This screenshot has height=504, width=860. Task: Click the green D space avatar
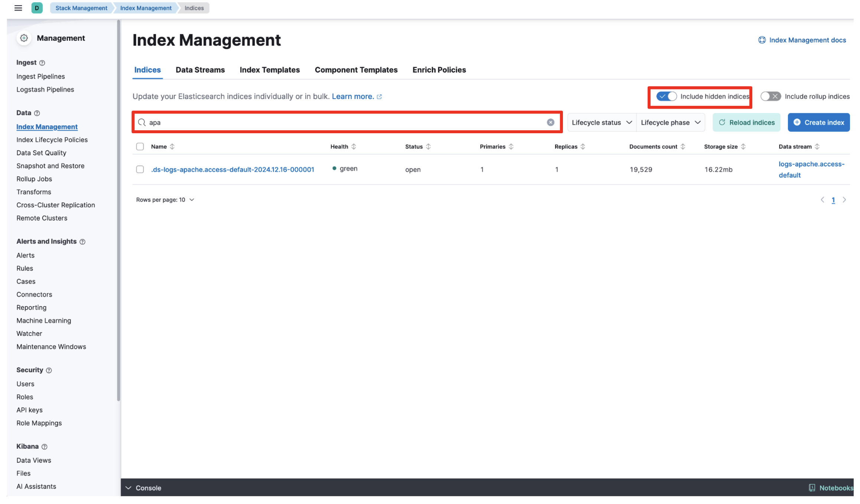(37, 8)
